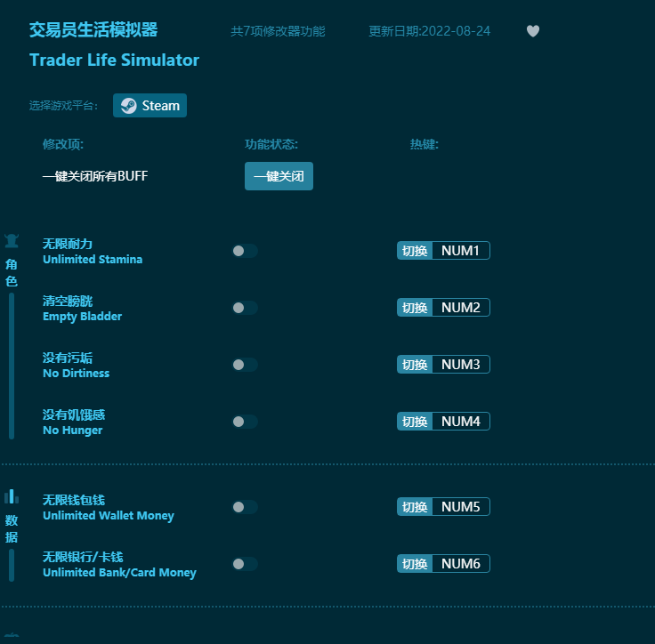The height and width of the screenshot is (644, 655).
Task: Click 切换 button for NUM5 hotkey
Action: [x=415, y=507]
